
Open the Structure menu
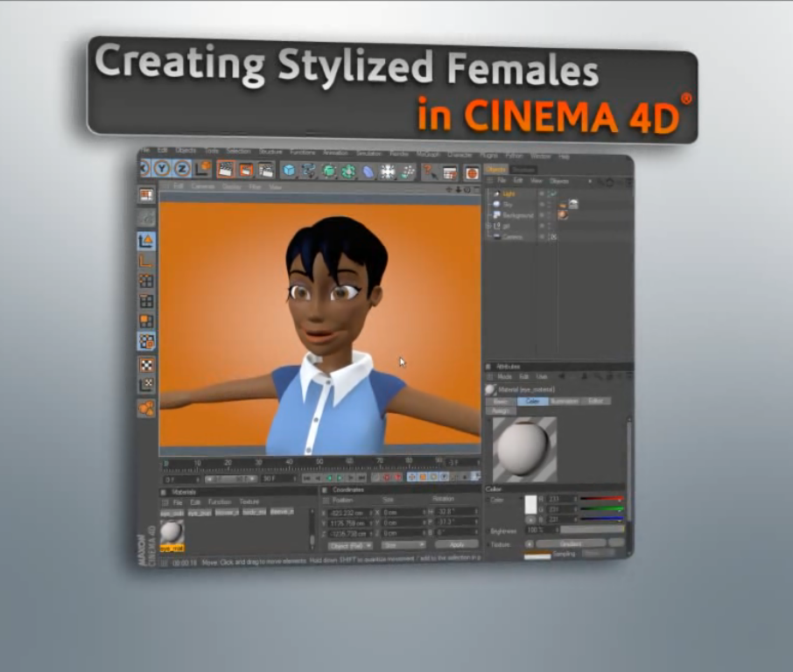(x=270, y=151)
